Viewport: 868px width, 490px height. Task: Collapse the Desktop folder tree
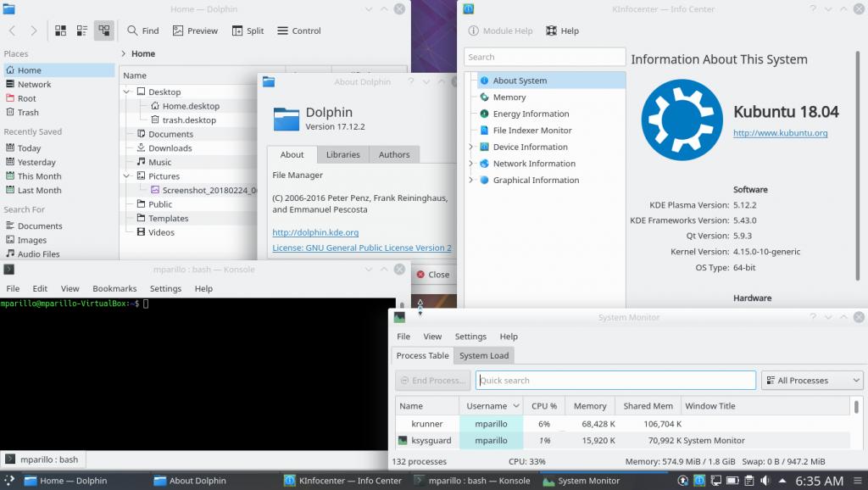127,92
